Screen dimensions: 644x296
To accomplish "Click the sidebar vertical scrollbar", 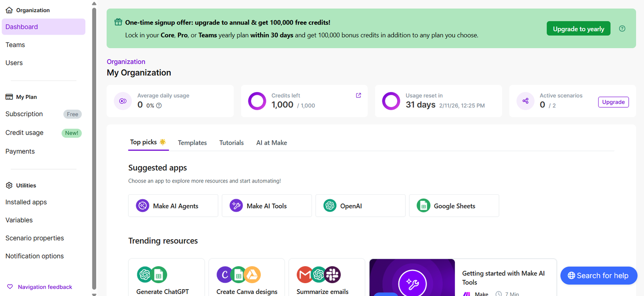I will 94,148.
